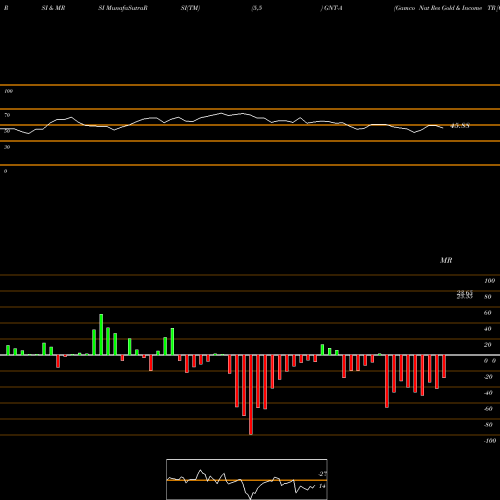
Task: Click the MR axis label 60
Action: 487,313
